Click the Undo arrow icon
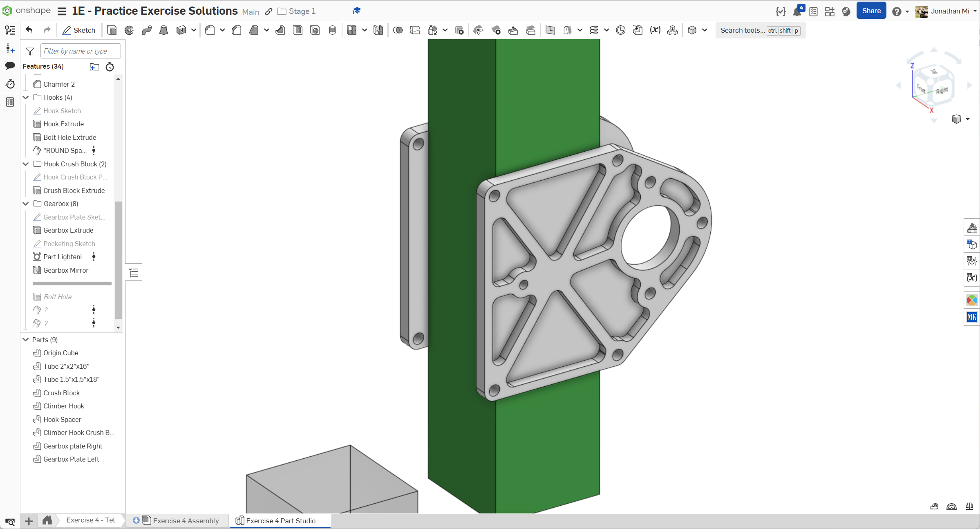This screenshot has width=980, height=529. click(29, 30)
